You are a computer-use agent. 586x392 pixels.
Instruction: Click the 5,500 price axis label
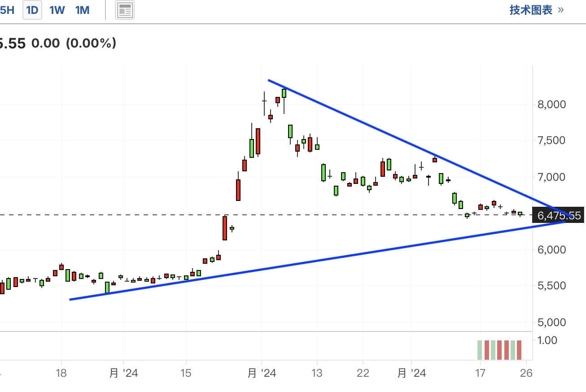[x=551, y=286]
